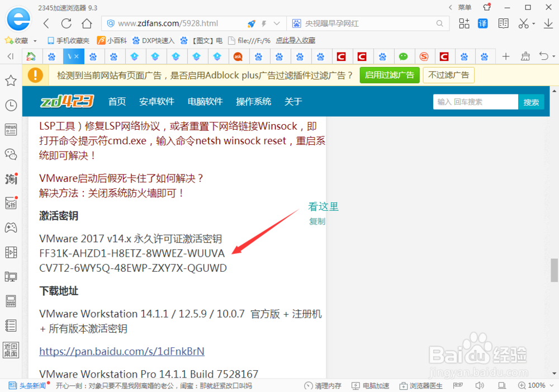Open the sidebar history clock icon

(x=11, y=105)
